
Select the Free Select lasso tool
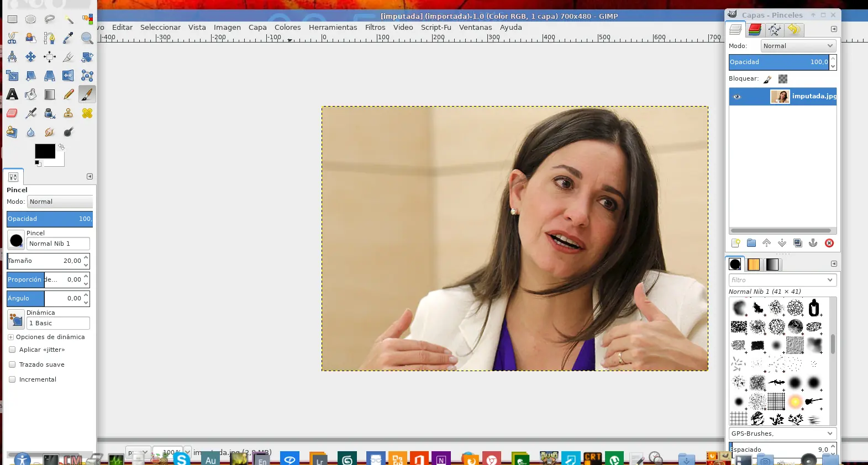pyautogui.click(x=50, y=19)
